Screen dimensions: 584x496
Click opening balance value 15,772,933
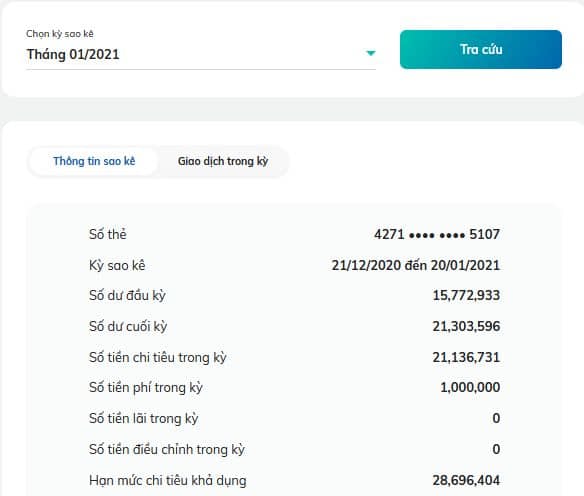pyautogui.click(x=466, y=295)
